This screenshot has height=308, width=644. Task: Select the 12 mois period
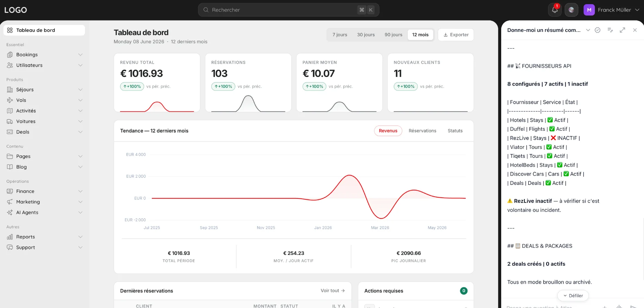pos(420,35)
